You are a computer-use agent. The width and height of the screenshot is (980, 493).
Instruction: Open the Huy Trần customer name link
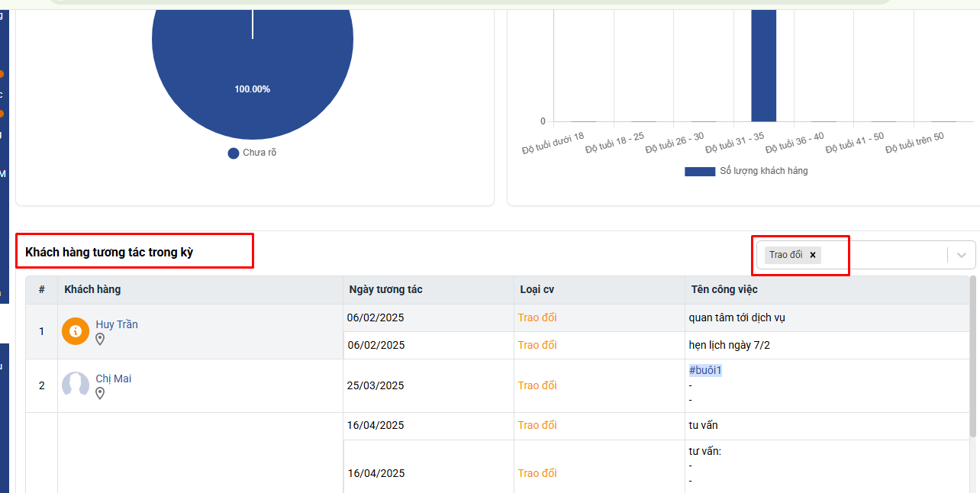[x=117, y=324]
